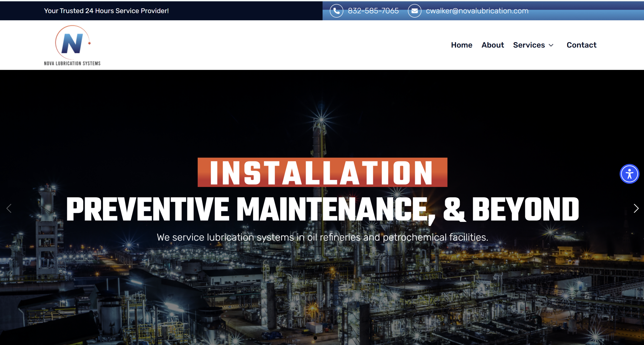Image resolution: width=644 pixels, height=345 pixels.
Task: Advance to the next slide arrow
Action: [636, 208]
